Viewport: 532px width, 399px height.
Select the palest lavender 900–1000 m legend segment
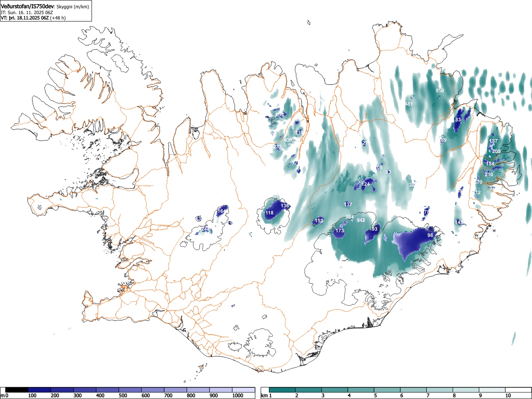click(221, 390)
